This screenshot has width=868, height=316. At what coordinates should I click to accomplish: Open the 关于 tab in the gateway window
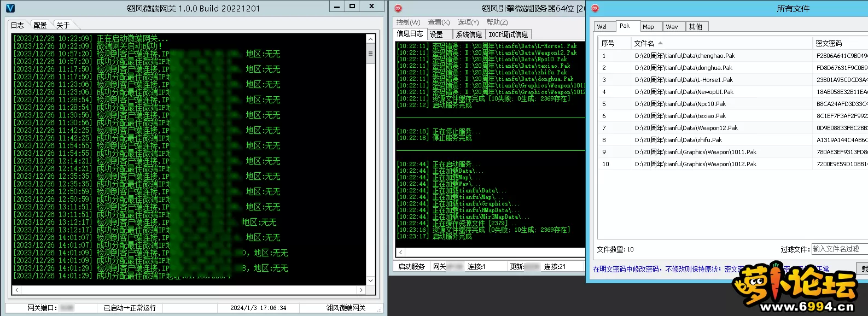tap(63, 25)
